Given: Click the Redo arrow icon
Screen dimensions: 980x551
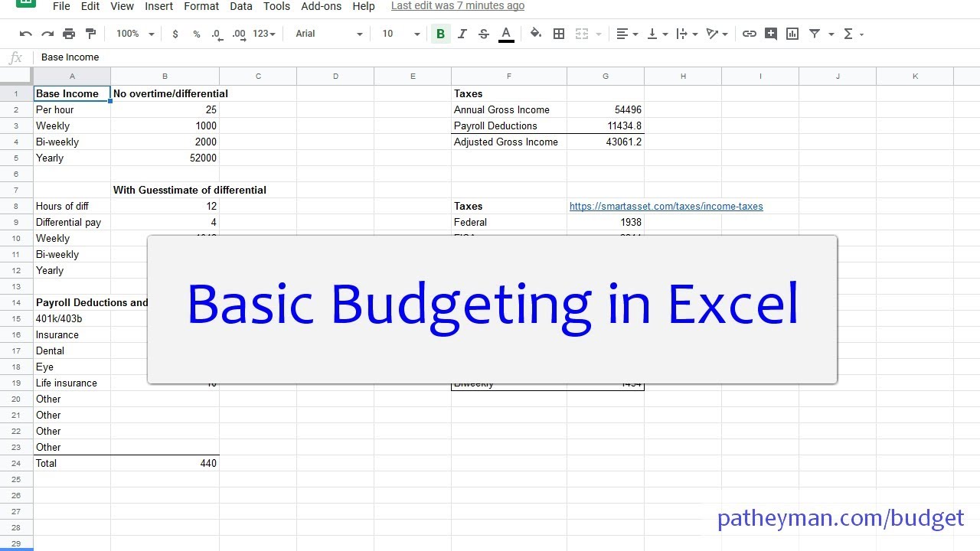Looking at the screenshot, I should tap(47, 34).
